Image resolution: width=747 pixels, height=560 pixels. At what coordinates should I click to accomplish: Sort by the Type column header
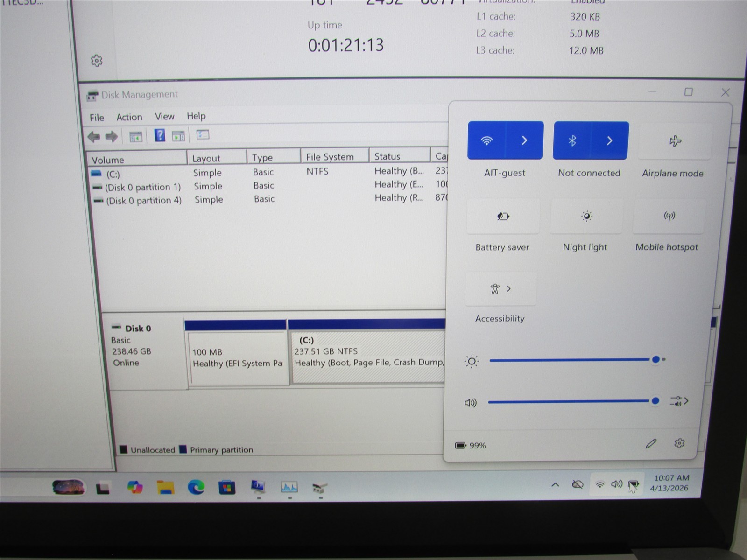pyautogui.click(x=274, y=157)
